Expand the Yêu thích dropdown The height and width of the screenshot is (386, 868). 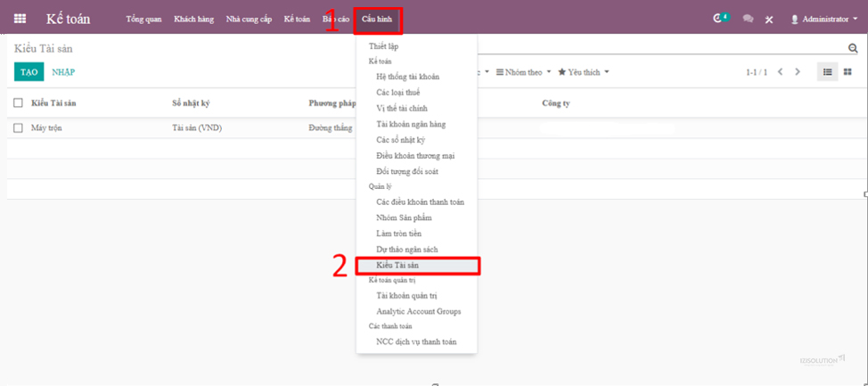[584, 72]
